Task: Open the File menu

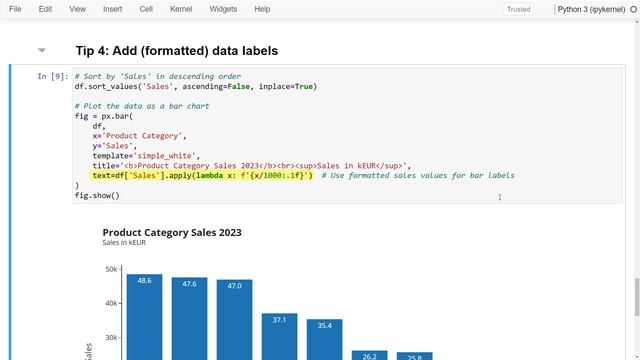Action: point(15,9)
